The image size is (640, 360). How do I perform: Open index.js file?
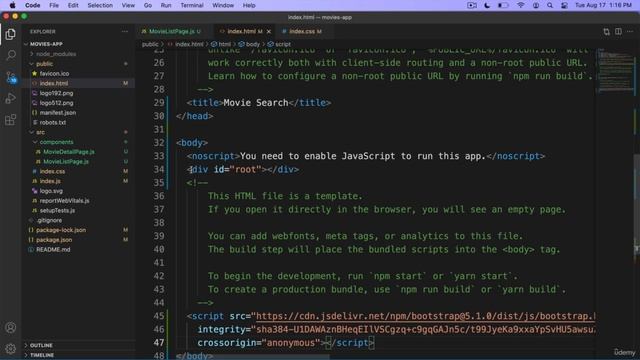[x=50, y=181]
